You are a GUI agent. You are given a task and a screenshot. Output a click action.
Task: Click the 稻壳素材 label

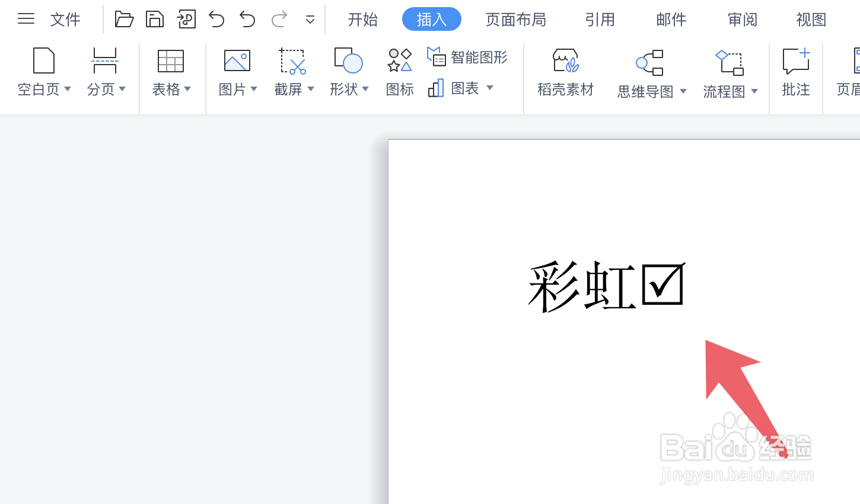click(566, 90)
